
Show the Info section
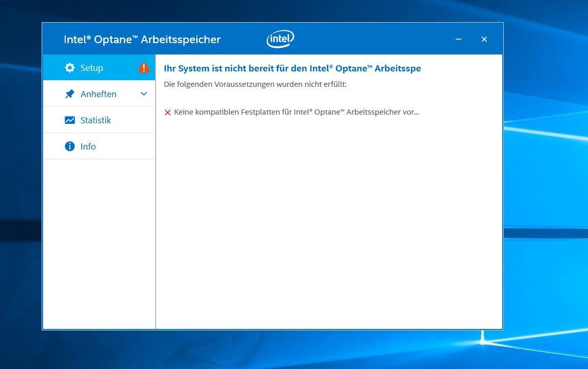(99, 146)
